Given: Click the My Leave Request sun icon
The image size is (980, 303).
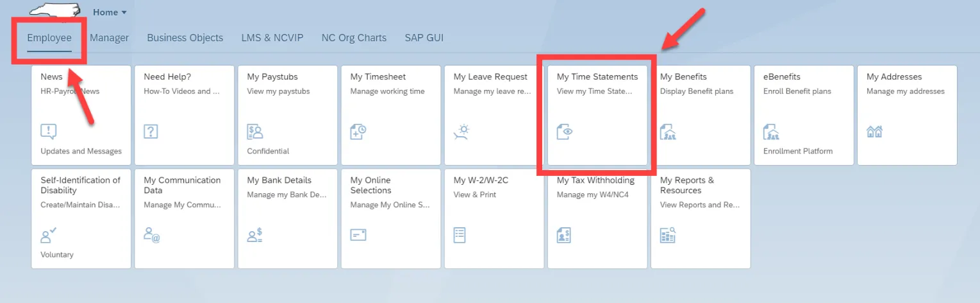Looking at the screenshot, I should pos(461,132).
